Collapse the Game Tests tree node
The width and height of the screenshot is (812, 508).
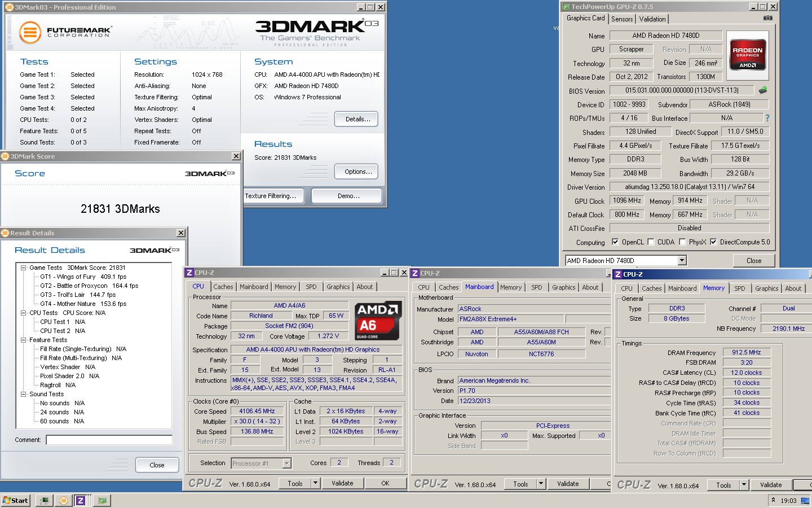tap(24, 268)
